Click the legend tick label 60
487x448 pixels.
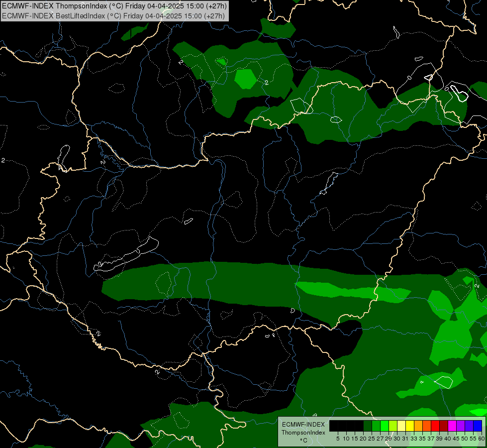click(482, 439)
